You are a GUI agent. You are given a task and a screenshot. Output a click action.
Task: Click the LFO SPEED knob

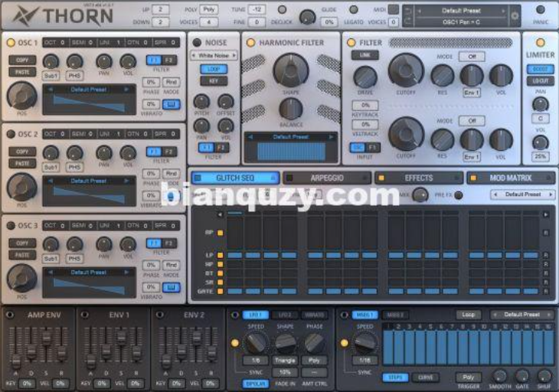(256, 343)
